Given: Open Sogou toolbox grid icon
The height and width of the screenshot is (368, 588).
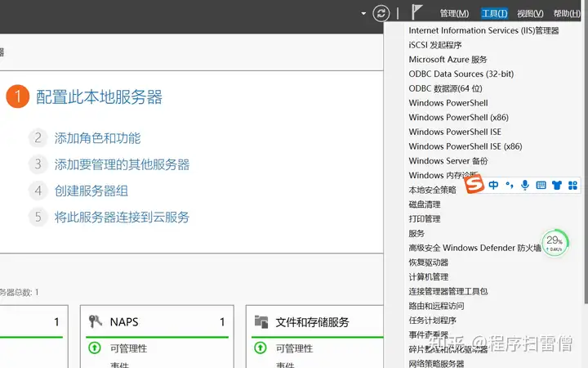Looking at the screenshot, I should [572, 185].
